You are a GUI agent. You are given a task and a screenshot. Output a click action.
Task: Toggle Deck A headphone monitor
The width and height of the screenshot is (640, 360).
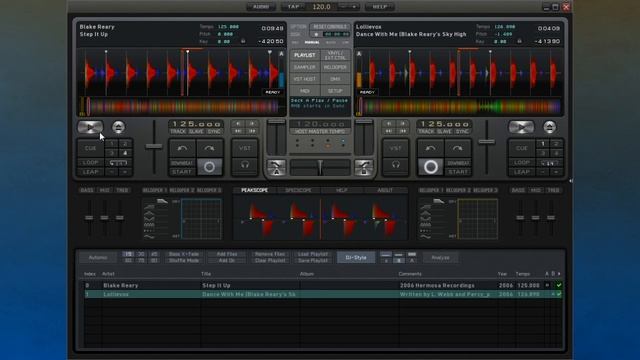(245, 165)
